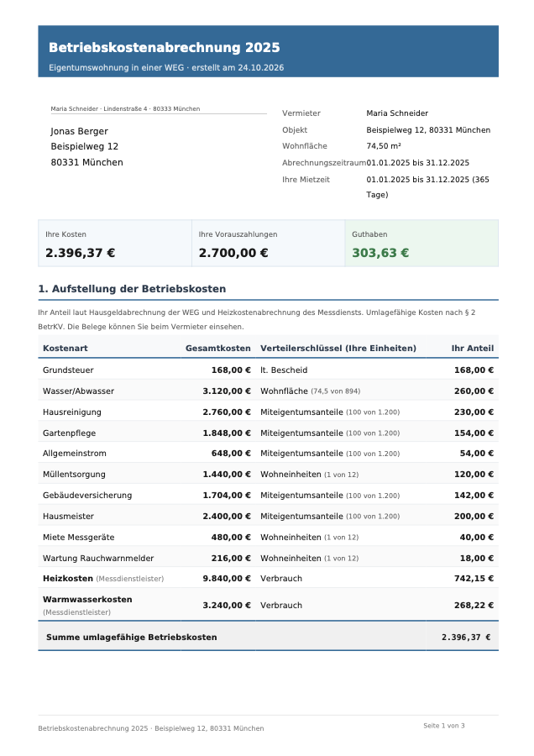Click the 'Gebäudeversicherung' row label
The width and height of the screenshot is (534, 756).
(87, 495)
